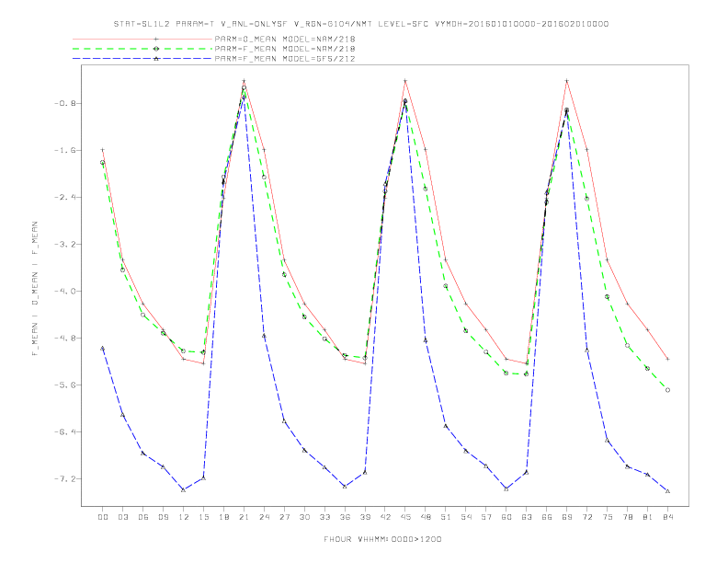The height and width of the screenshot is (563, 728).
Task: Click x-axis tick label 42
Action: 385,517
